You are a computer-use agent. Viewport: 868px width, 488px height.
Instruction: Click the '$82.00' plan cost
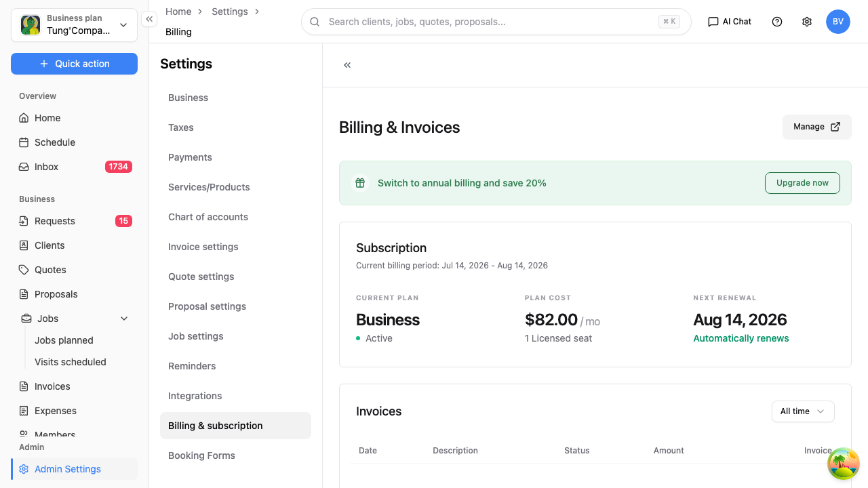551,320
